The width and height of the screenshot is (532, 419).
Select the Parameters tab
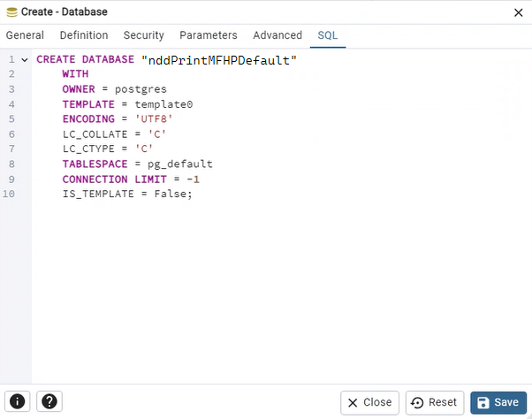(x=208, y=35)
